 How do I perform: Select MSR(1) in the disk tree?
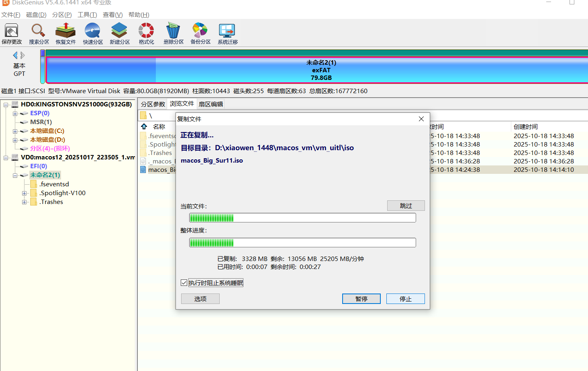click(x=41, y=122)
